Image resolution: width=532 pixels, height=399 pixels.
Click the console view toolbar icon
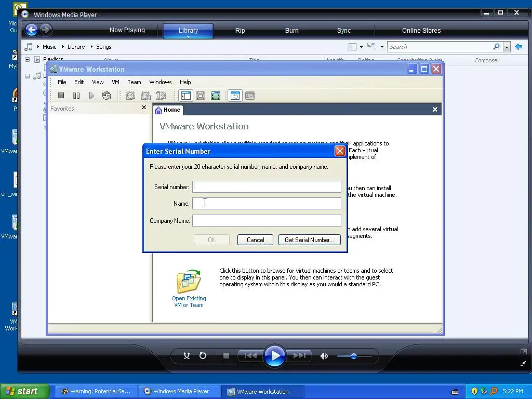point(250,96)
